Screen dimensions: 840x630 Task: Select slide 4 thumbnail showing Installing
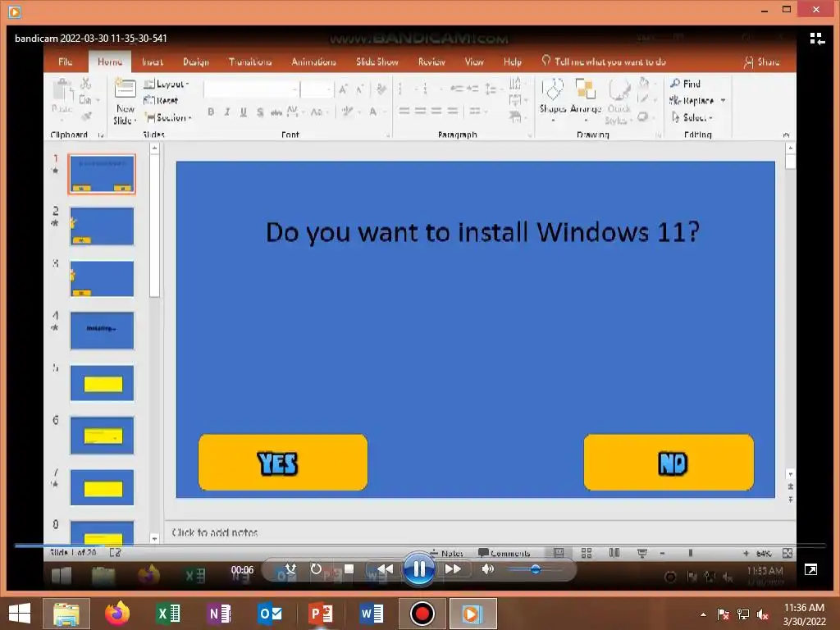tap(102, 331)
